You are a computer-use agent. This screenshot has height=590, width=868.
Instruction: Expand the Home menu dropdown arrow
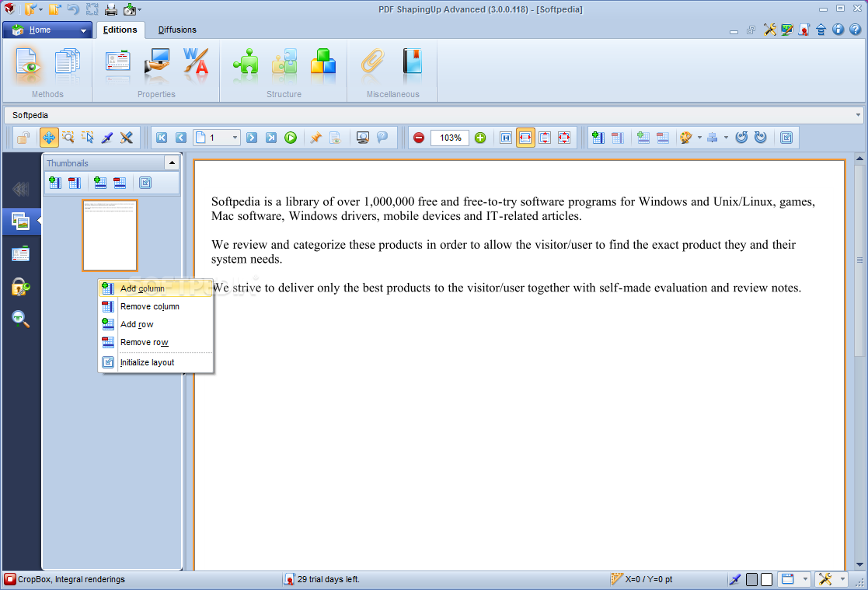point(84,30)
